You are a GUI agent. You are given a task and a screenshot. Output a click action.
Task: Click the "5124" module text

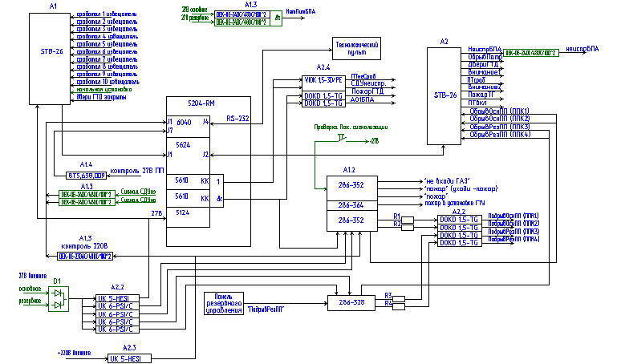[x=183, y=212]
